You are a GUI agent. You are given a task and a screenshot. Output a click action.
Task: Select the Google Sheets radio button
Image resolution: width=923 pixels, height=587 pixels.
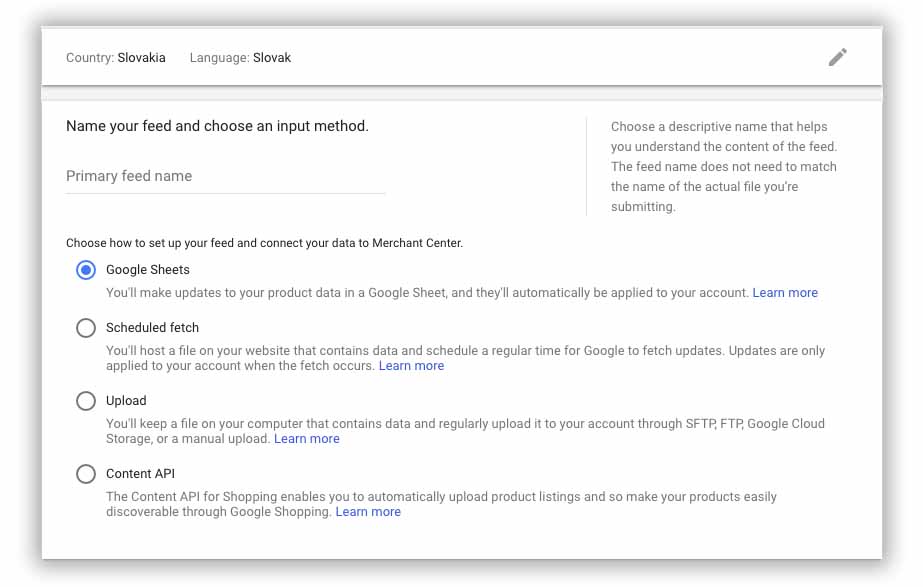click(86, 270)
